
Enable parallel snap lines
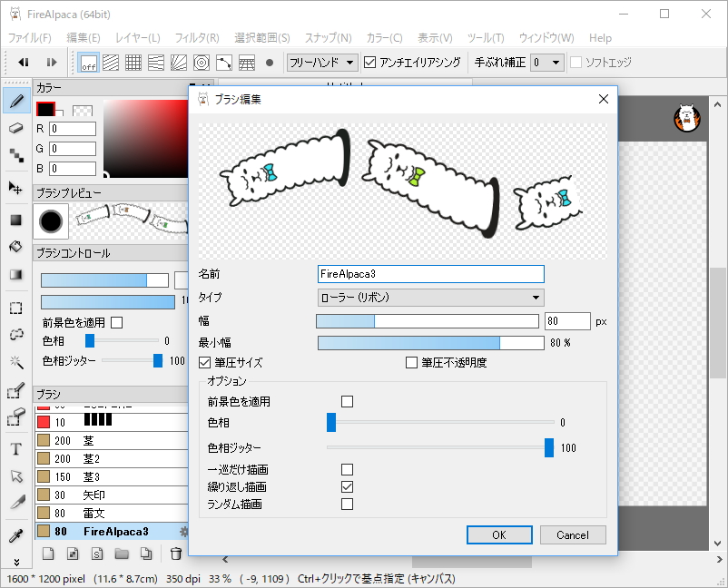(x=111, y=63)
